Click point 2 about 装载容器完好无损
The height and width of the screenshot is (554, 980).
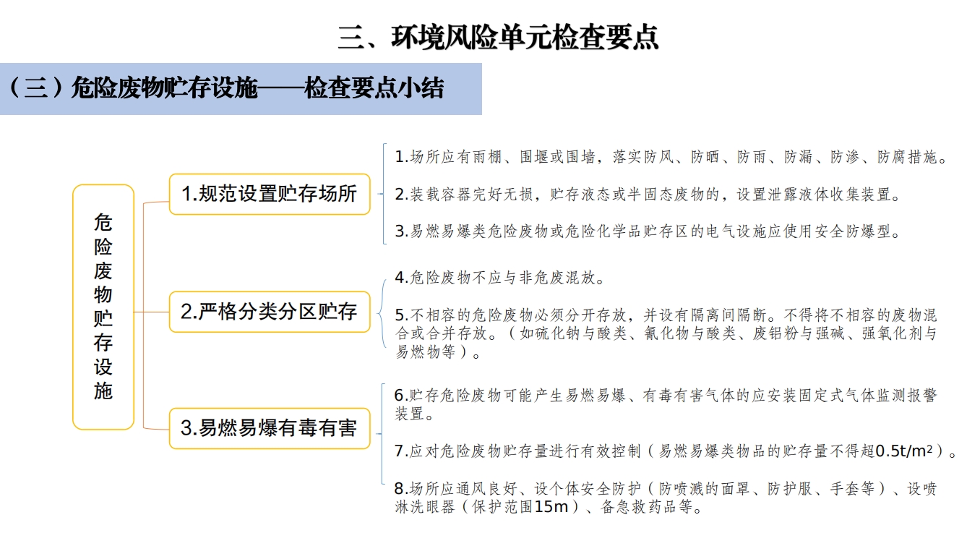coord(648,195)
